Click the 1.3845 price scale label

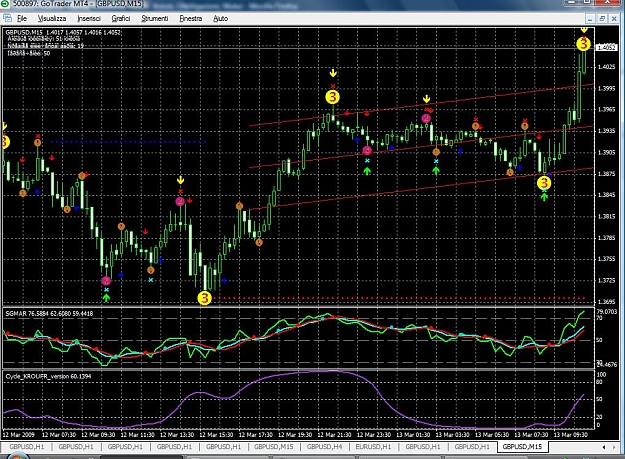606,195
